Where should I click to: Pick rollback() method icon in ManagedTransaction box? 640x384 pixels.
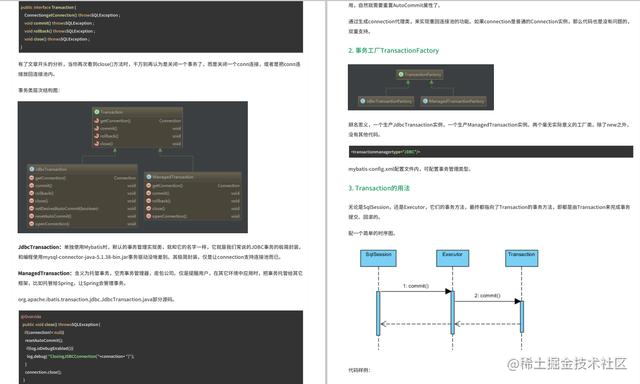click(149, 201)
